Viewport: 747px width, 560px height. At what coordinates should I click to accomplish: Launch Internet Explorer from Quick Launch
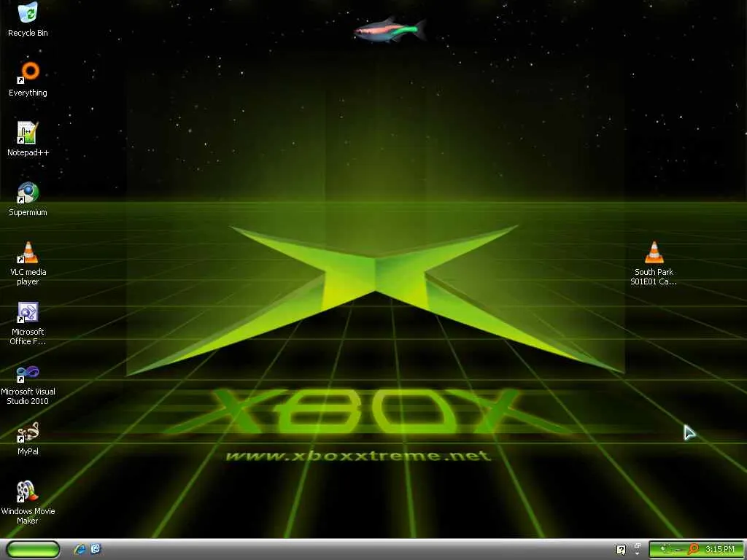[x=80, y=549]
